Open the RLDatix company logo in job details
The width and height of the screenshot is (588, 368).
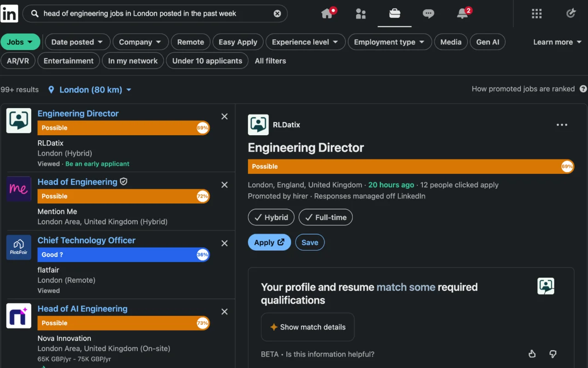pos(258,125)
